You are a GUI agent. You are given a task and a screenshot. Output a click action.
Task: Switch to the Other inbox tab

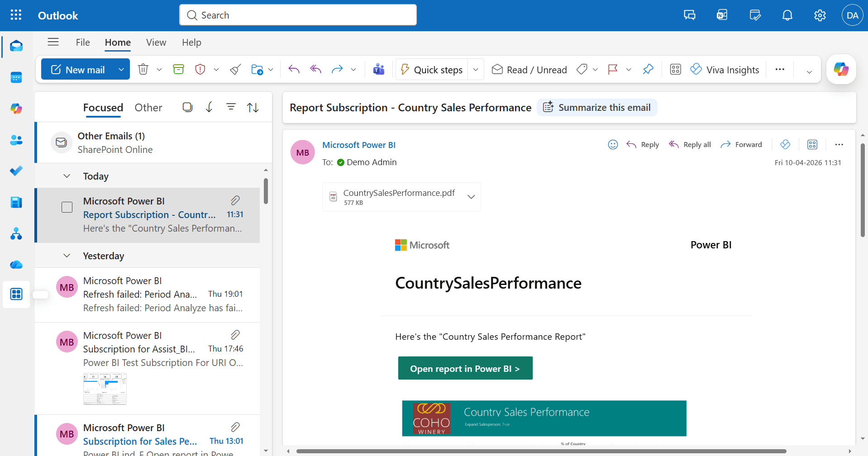click(148, 107)
